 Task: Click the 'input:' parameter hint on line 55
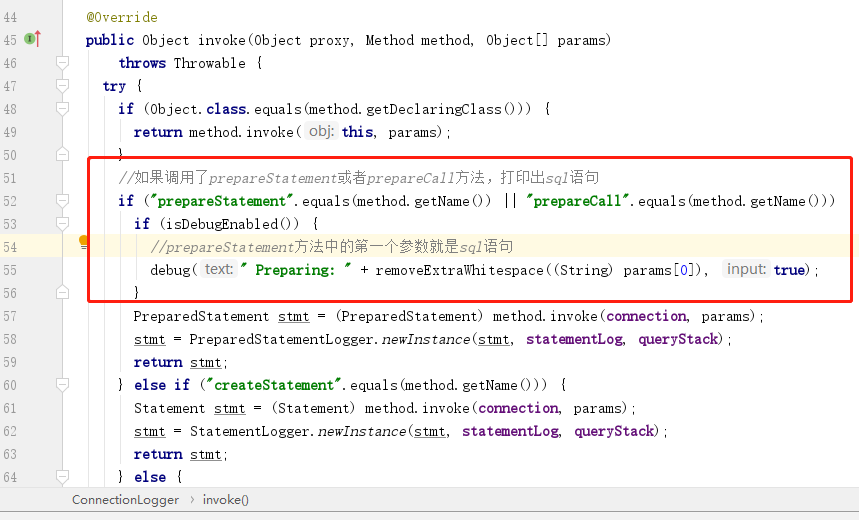[746, 269]
